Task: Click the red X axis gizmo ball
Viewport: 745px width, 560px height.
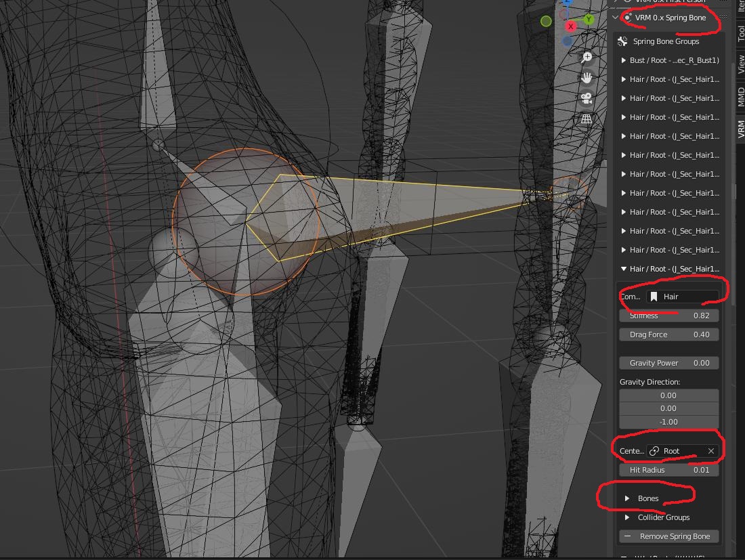Action: [x=571, y=26]
